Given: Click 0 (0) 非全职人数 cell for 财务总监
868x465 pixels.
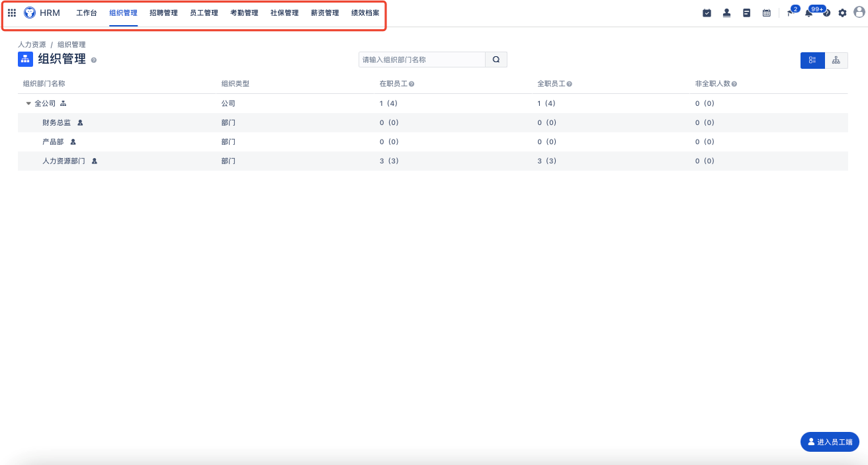Looking at the screenshot, I should 705,122.
